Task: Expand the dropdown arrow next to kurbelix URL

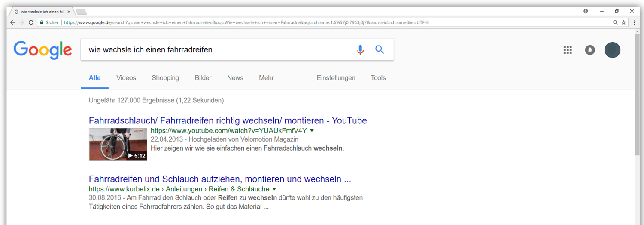Action: [x=274, y=189]
